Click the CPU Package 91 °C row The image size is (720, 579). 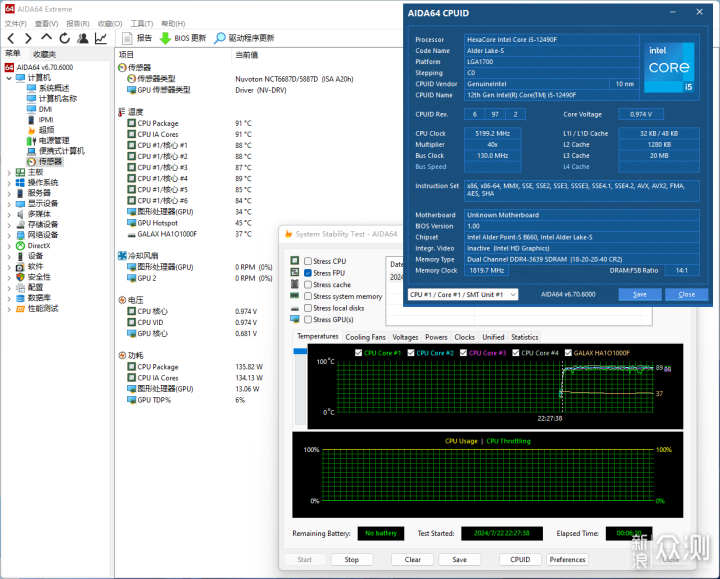(x=189, y=123)
